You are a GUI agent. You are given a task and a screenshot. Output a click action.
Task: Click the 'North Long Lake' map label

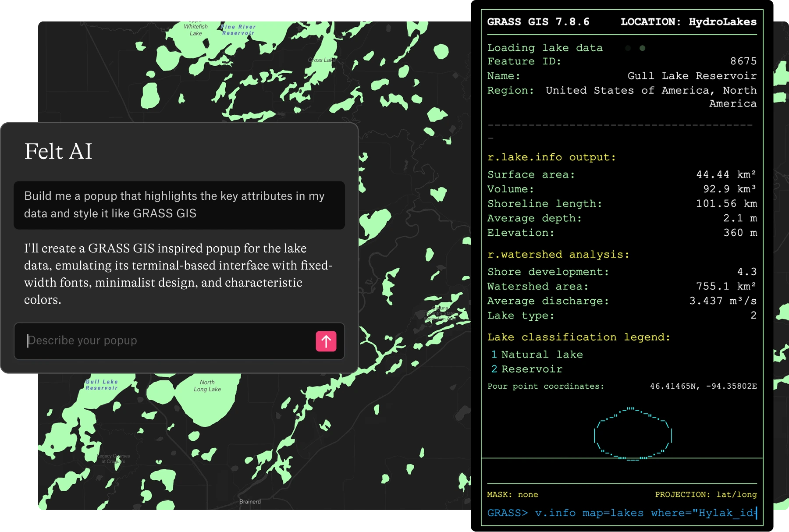pyautogui.click(x=207, y=386)
